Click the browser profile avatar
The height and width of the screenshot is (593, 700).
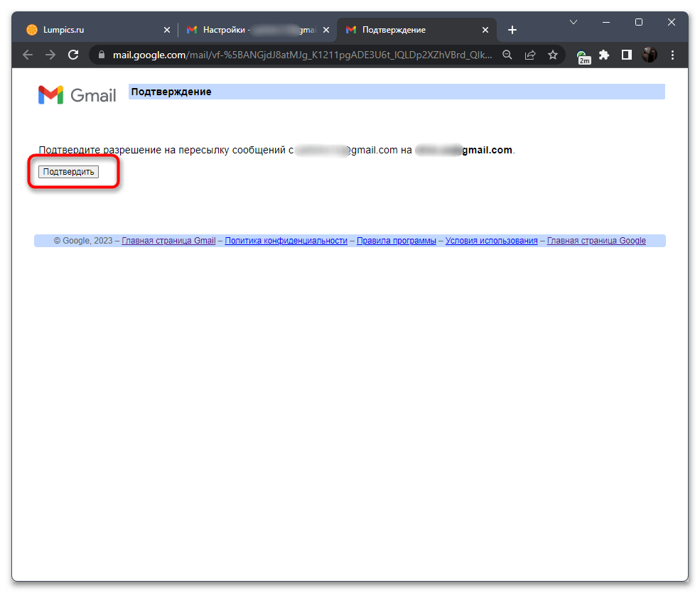[x=650, y=55]
